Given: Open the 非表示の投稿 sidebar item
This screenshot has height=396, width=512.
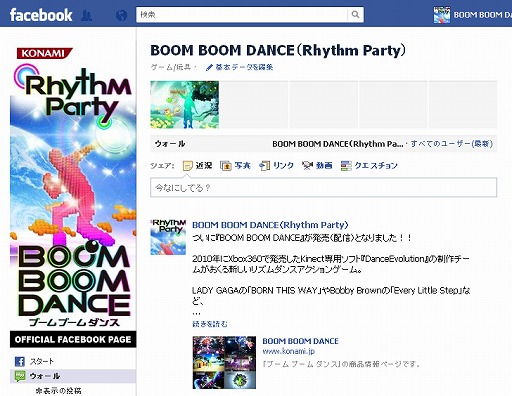Looking at the screenshot, I should tap(58, 390).
